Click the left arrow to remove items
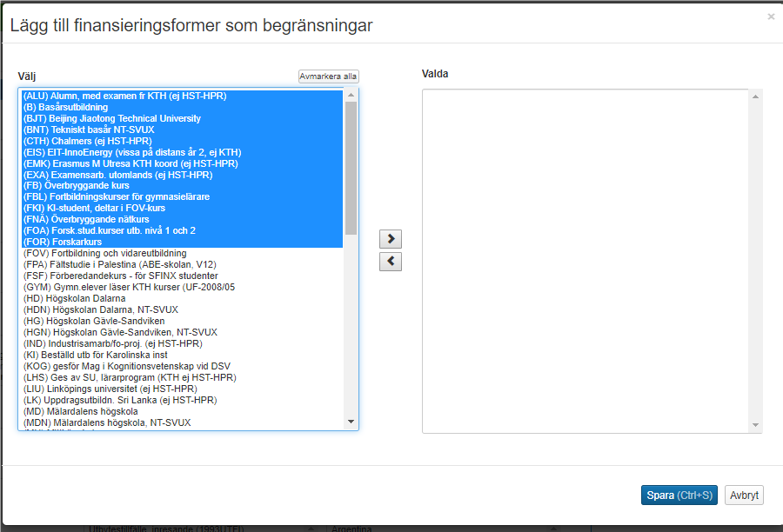 pos(391,262)
